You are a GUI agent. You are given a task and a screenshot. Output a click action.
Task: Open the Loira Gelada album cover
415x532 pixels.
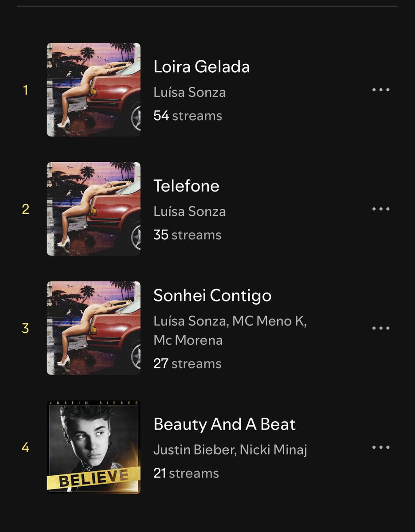(94, 90)
